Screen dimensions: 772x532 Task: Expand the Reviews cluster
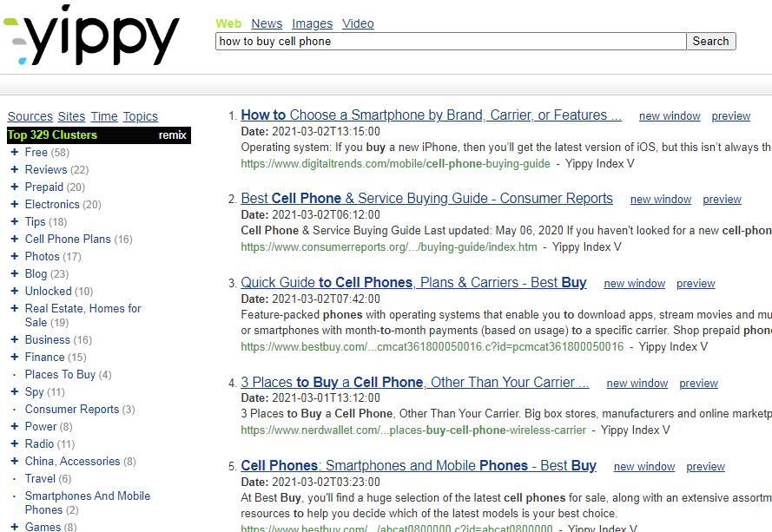pyautogui.click(x=14, y=169)
